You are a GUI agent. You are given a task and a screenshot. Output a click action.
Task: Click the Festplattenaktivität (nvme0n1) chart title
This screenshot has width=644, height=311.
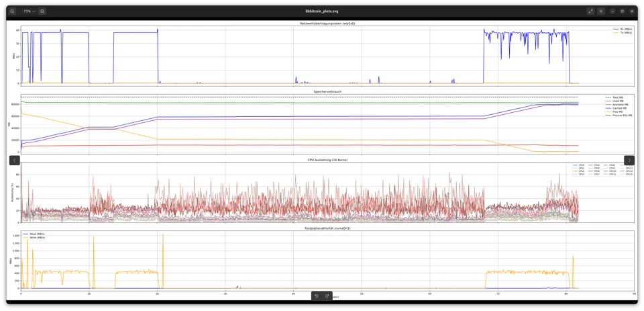328,228
